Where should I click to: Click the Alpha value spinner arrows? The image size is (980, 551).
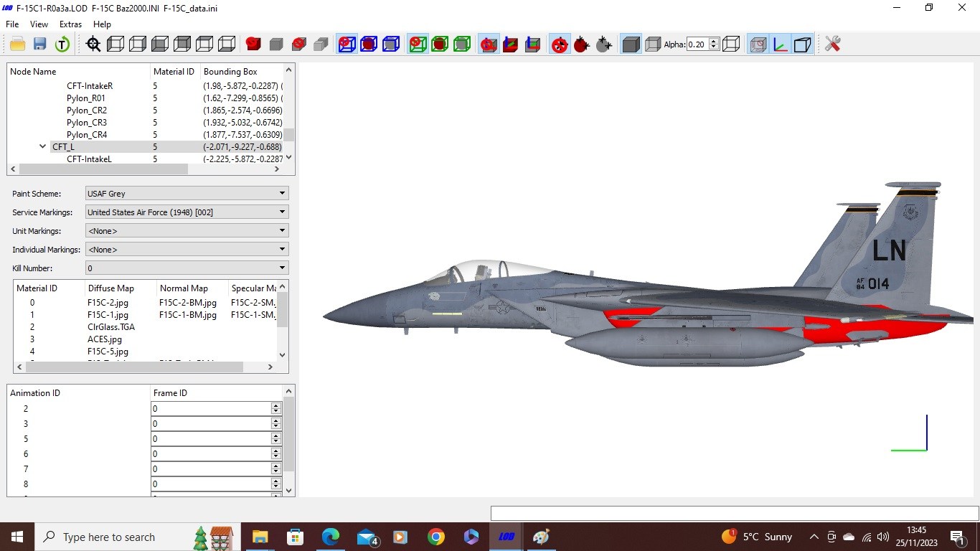coord(714,44)
